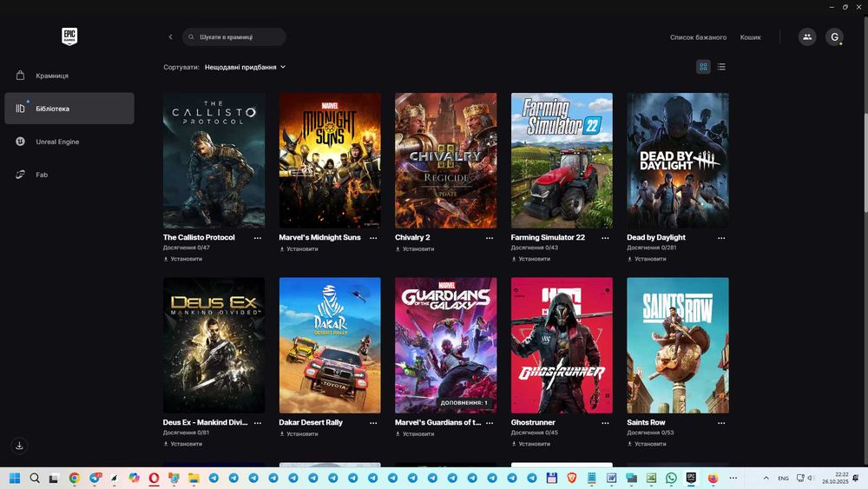The height and width of the screenshot is (489, 868).
Task: Click the ENG language indicator
Action: pyautogui.click(x=783, y=478)
